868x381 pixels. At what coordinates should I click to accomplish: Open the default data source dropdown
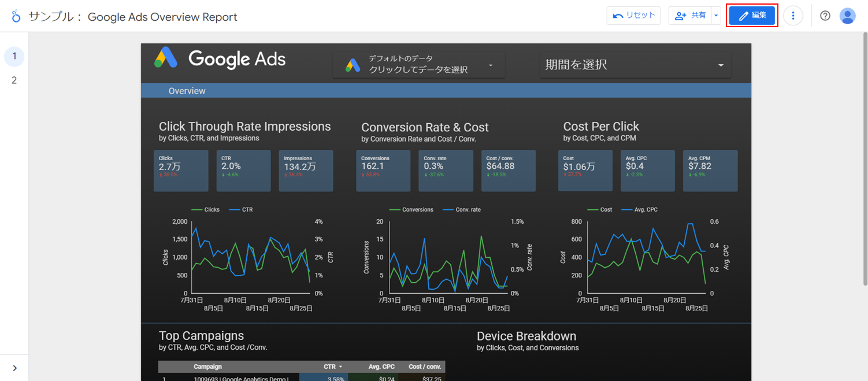click(x=419, y=65)
